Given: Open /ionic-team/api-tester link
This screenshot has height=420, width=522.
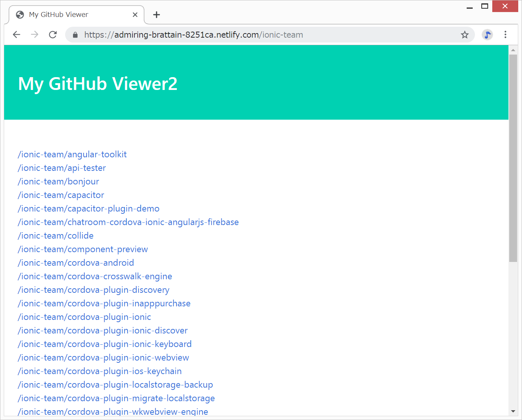Looking at the screenshot, I should pyautogui.click(x=62, y=168).
